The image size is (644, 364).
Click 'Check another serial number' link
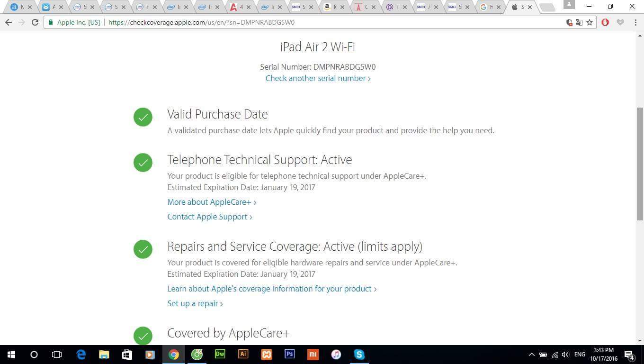tap(318, 78)
